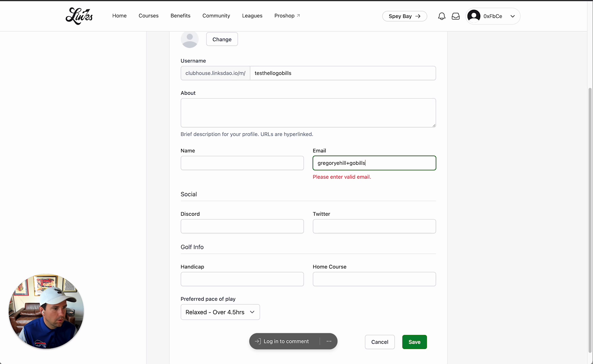Click the Log in to comment icon
The width and height of the screenshot is (593, 364).
point(258,341)
